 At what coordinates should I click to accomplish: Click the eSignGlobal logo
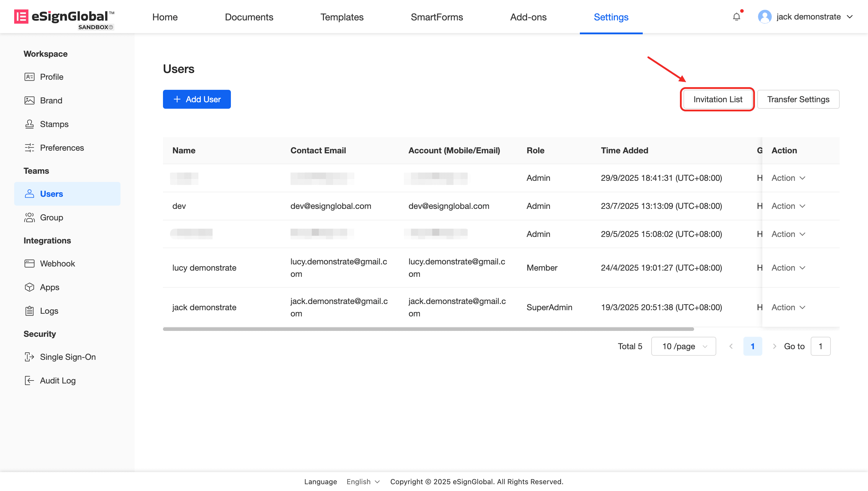[x=64, y=17]
